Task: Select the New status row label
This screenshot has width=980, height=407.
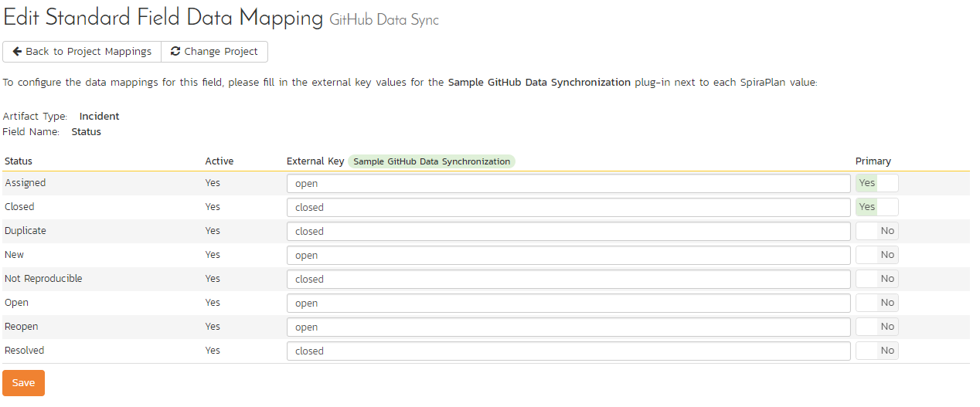Action: [x=14, y=255]
